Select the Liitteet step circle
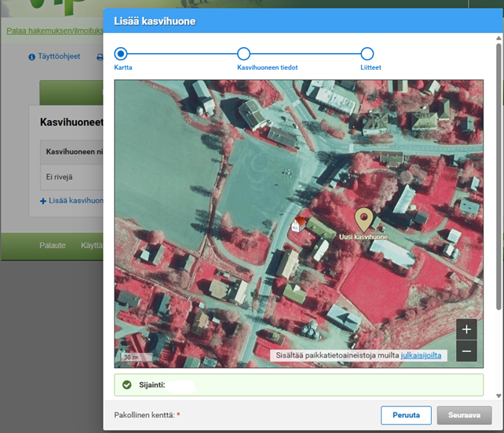This screenshot has width=504, height=433. 367,54
